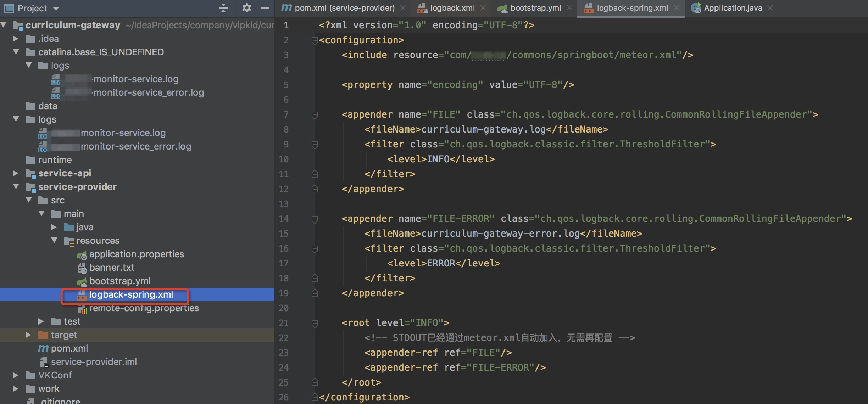Select banner.txt file

pyautogui.click(x=112, y=267)
